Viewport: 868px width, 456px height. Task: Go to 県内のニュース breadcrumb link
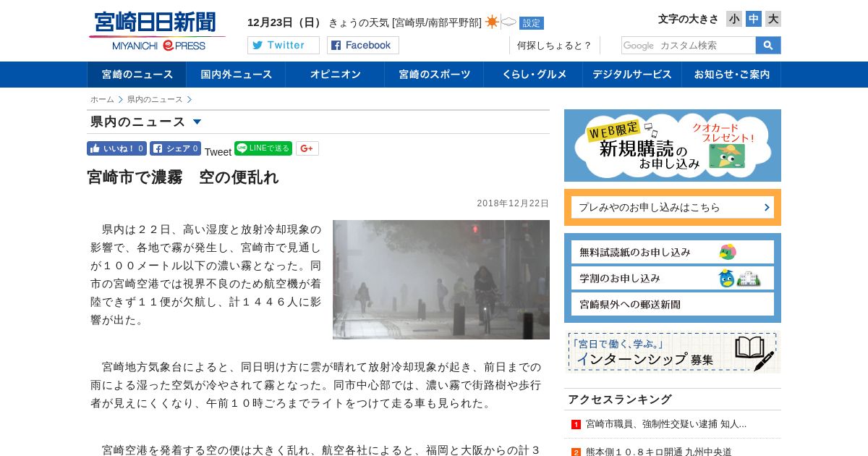[155, 99]
